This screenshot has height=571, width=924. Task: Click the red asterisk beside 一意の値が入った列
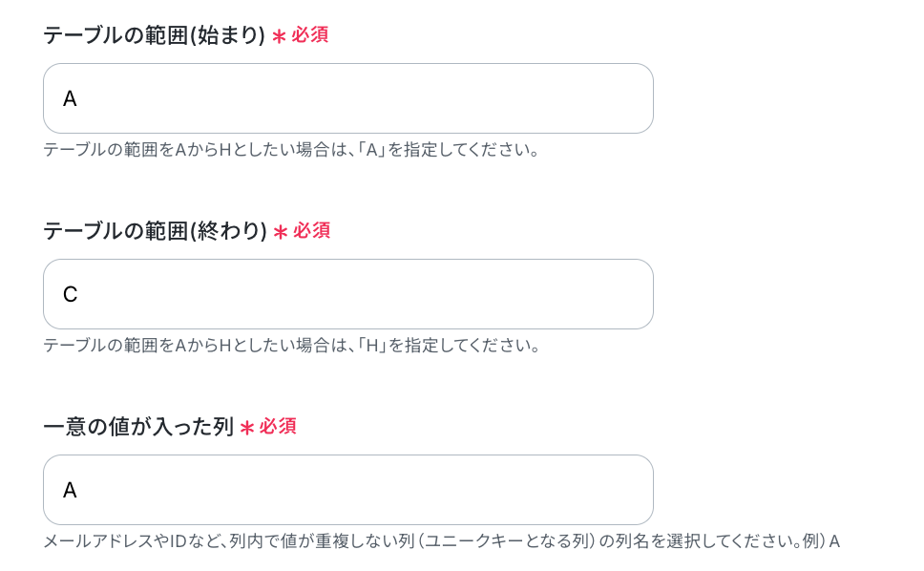pyautogui.click(x=247, y=428)
